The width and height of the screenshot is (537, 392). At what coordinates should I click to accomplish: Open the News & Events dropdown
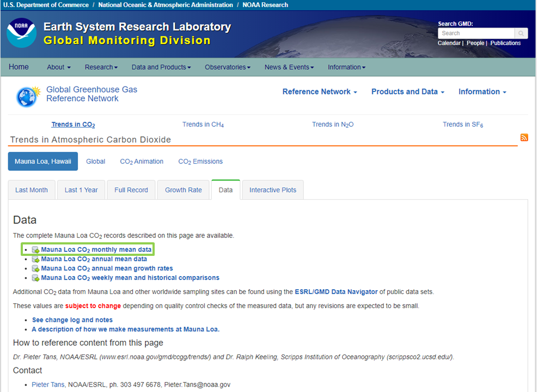tap(289, 67)
